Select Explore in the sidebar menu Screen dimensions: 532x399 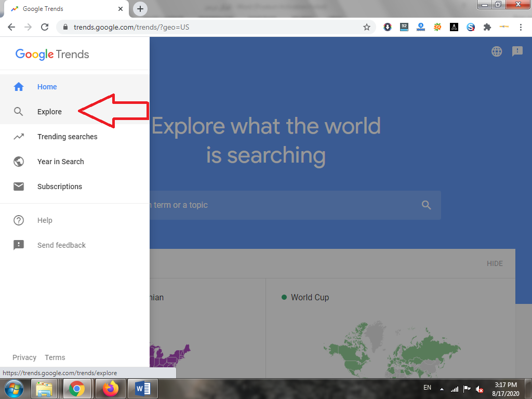75,112
